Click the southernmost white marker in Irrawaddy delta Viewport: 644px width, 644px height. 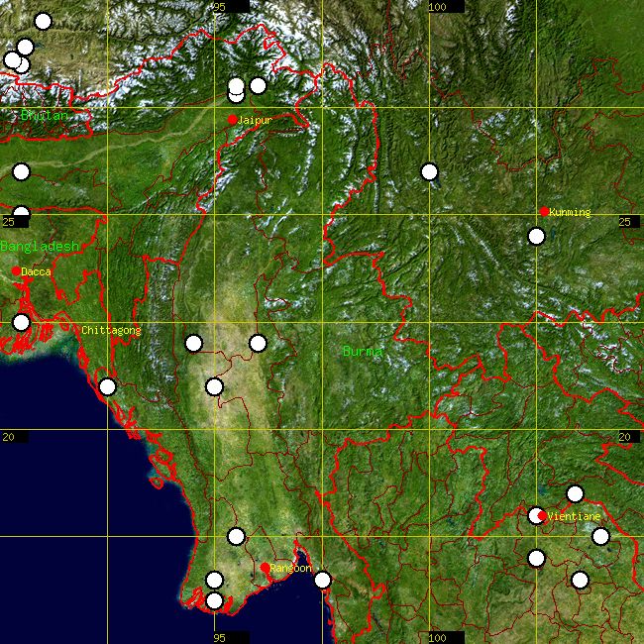pyautogui.click(x=214, y=600)
